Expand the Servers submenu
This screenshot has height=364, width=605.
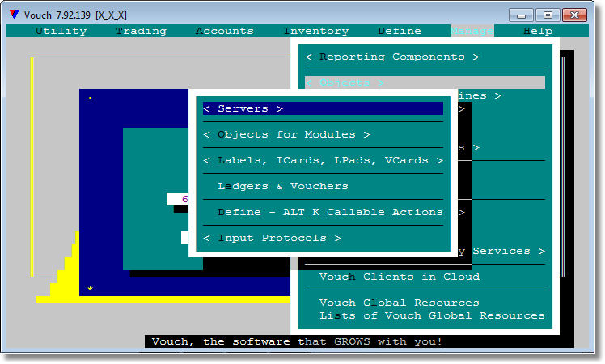(x=323, y=108)
